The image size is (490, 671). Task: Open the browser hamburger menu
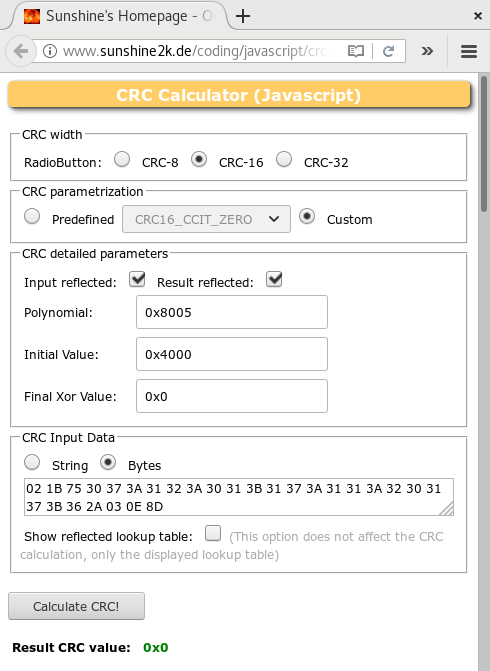469,51
